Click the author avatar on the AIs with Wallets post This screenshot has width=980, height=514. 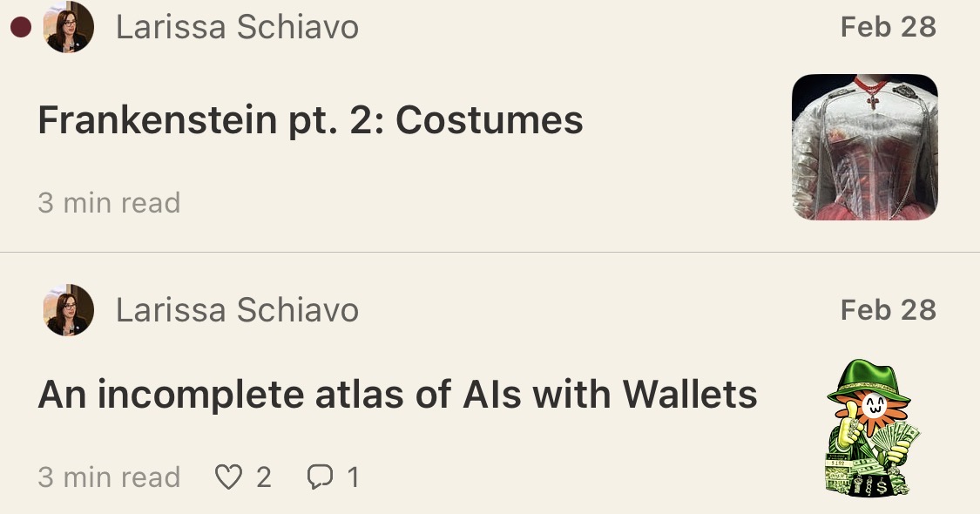(x=69, y=310)
